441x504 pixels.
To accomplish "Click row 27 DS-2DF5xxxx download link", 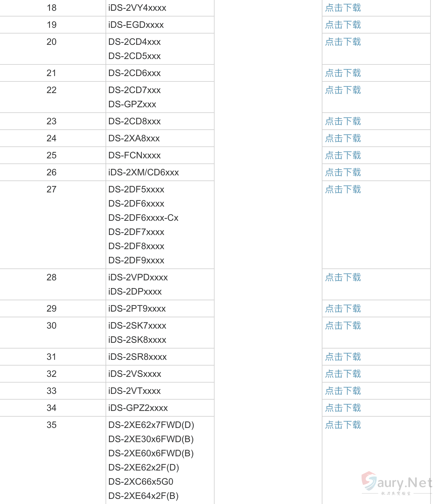I will click(x=343, y=190).
